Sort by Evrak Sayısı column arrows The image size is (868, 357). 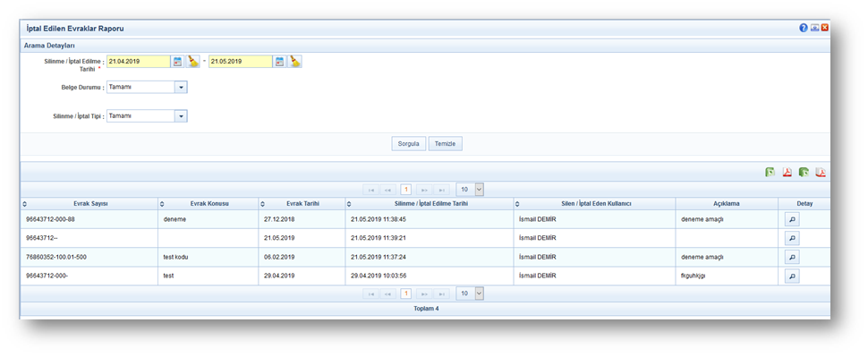25,204
